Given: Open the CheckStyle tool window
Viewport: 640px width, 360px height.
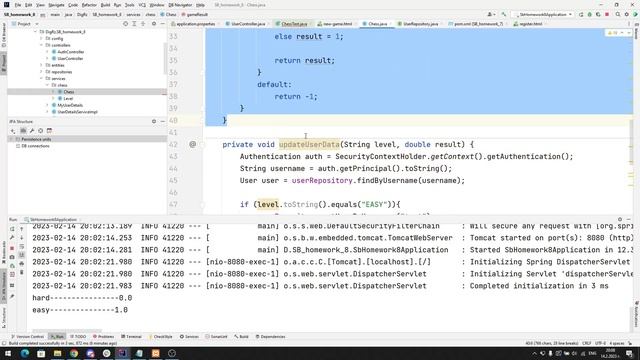Looking at the screenshot, I should tap(161, 337).
